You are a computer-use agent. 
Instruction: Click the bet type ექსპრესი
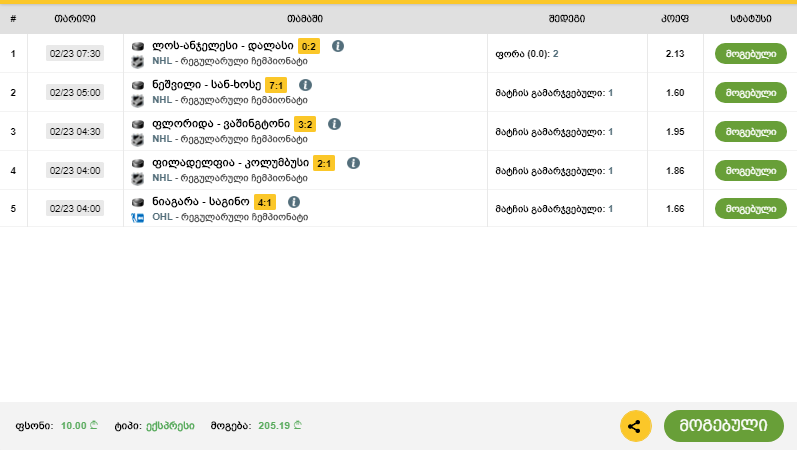coord(170,426)
